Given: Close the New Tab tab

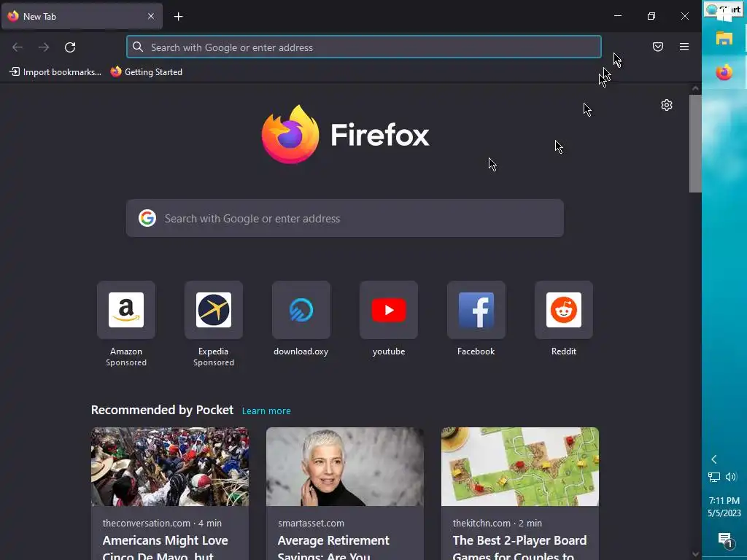Looking at the screenshot, I should coord(151,16).
